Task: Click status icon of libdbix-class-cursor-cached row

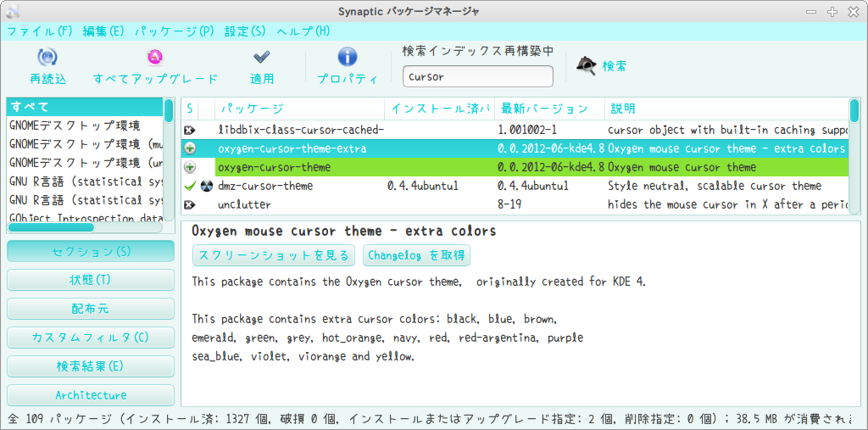Action: click(190, 130)
